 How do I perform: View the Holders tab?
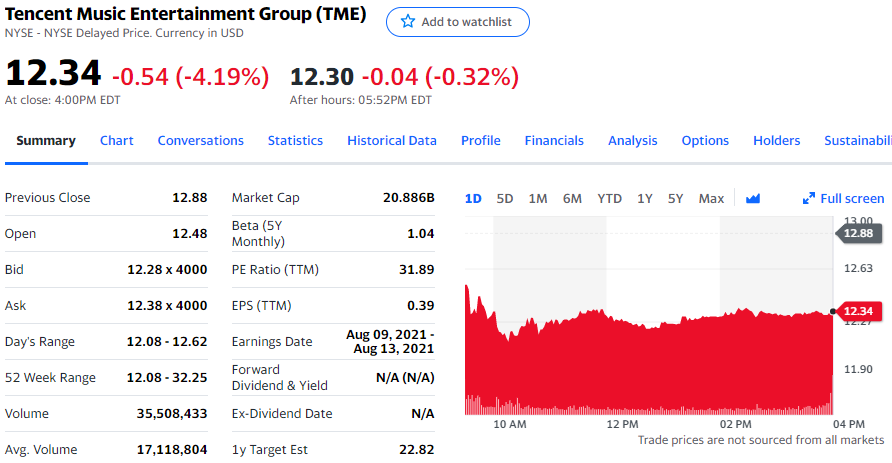777,140
